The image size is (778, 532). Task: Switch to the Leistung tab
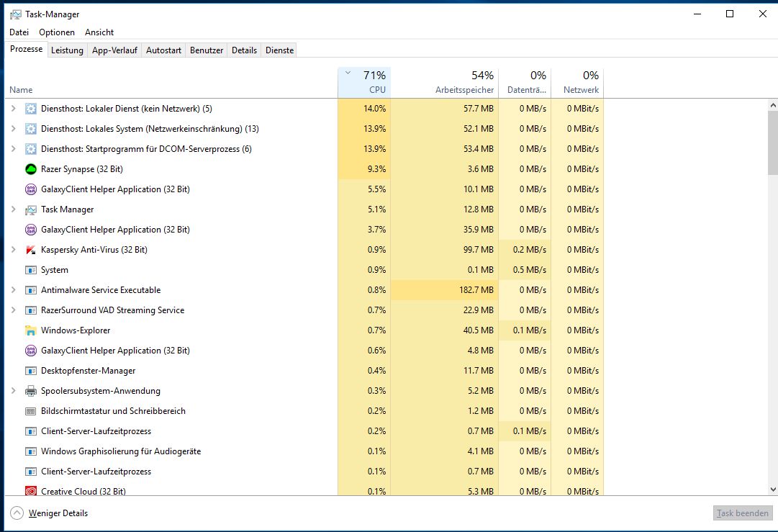[x=67, y=50]
